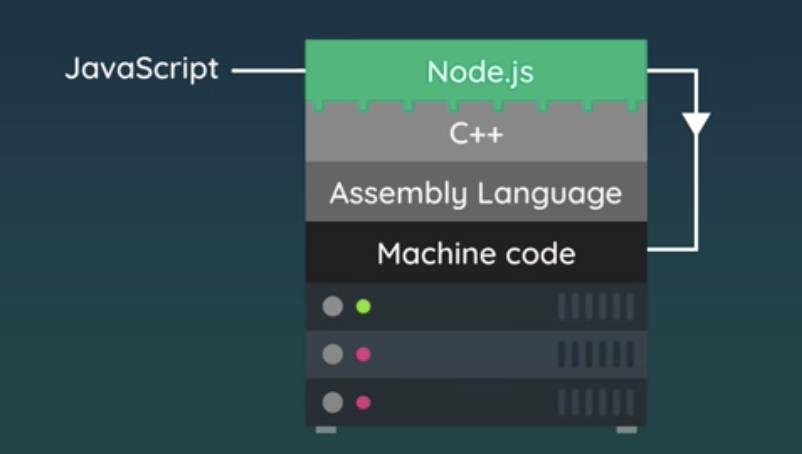Click the JavaScript label
The width and height of the screenshot is (802, 454).
142,69
